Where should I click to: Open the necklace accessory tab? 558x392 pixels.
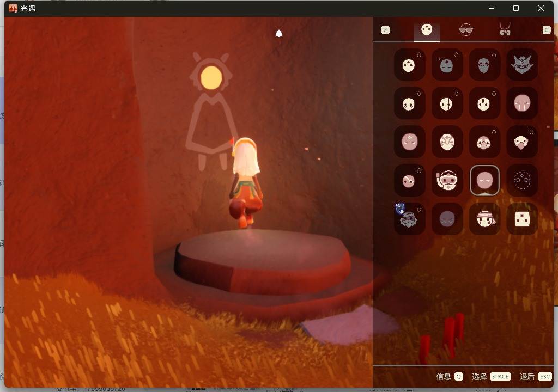pos(505,29)
